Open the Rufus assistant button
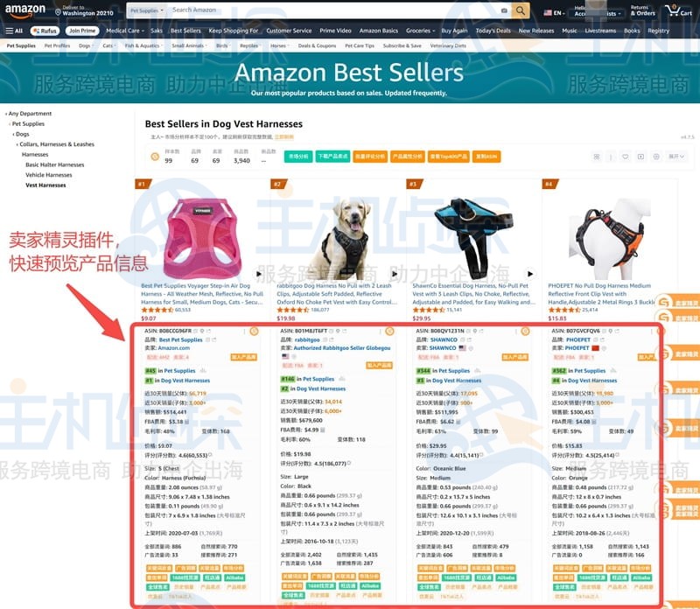700x609 pixels. coord(45,31)
